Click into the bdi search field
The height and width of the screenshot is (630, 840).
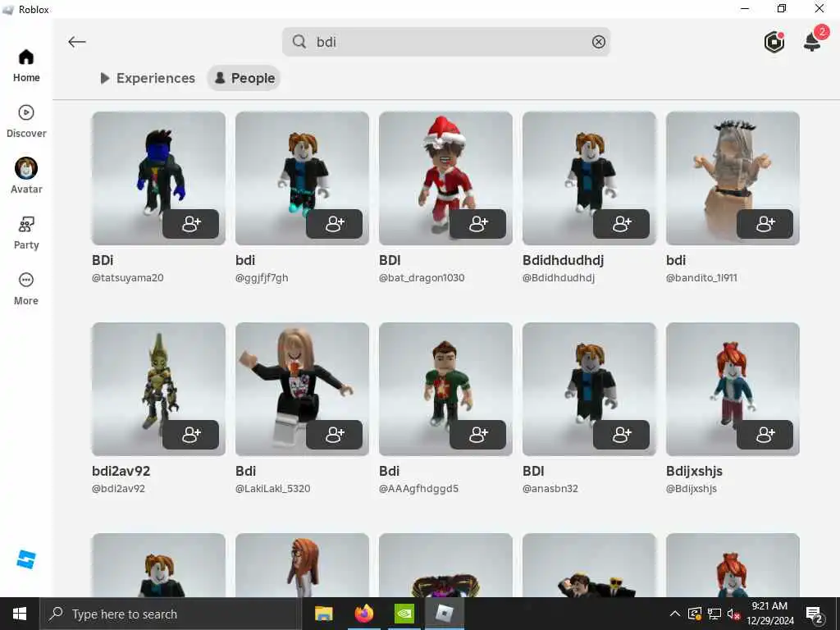coord(446,42)
